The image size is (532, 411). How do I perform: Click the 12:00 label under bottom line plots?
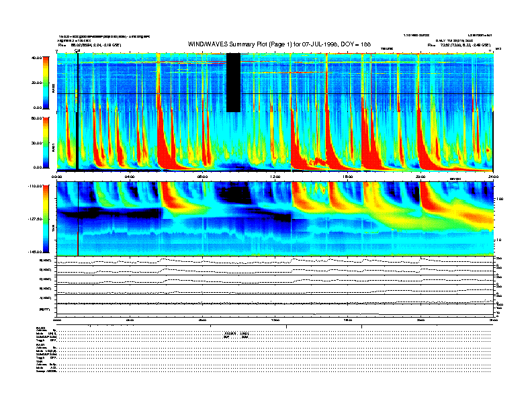tap(275, 320)
